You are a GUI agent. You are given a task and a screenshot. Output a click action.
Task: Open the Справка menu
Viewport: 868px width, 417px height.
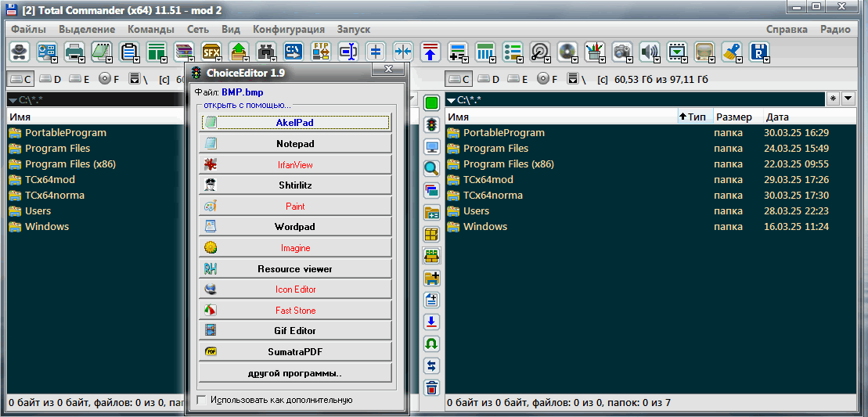[787, 29]
